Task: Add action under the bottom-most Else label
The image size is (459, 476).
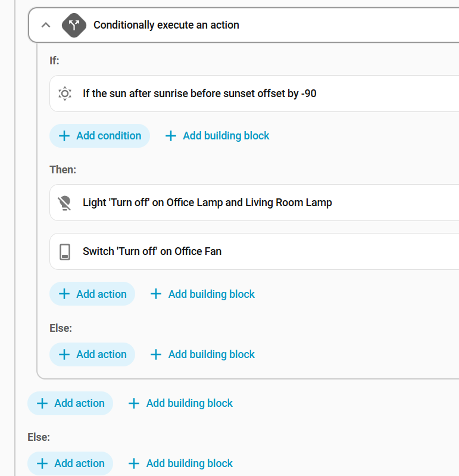Action: pyautogui.click(x=70, y=463)
